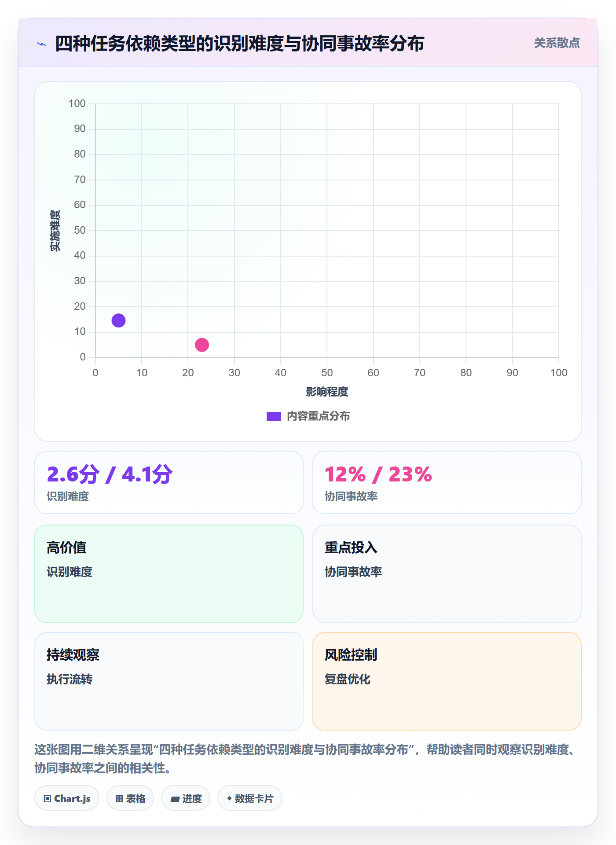Click the 50 tick label on the x-axis

(327, 373)
